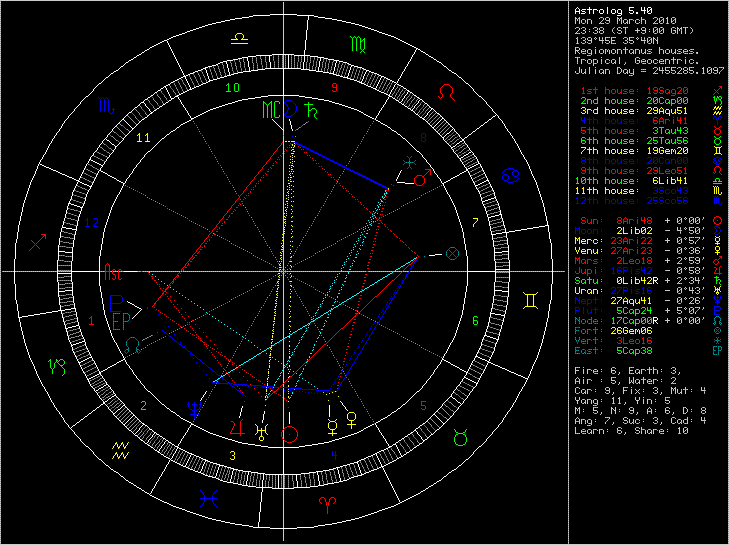Image resolution: width=729 pixels, height=545 pixels.
Task: Click the "Astrolog 5.40" title text
Action: coord(613,11)
